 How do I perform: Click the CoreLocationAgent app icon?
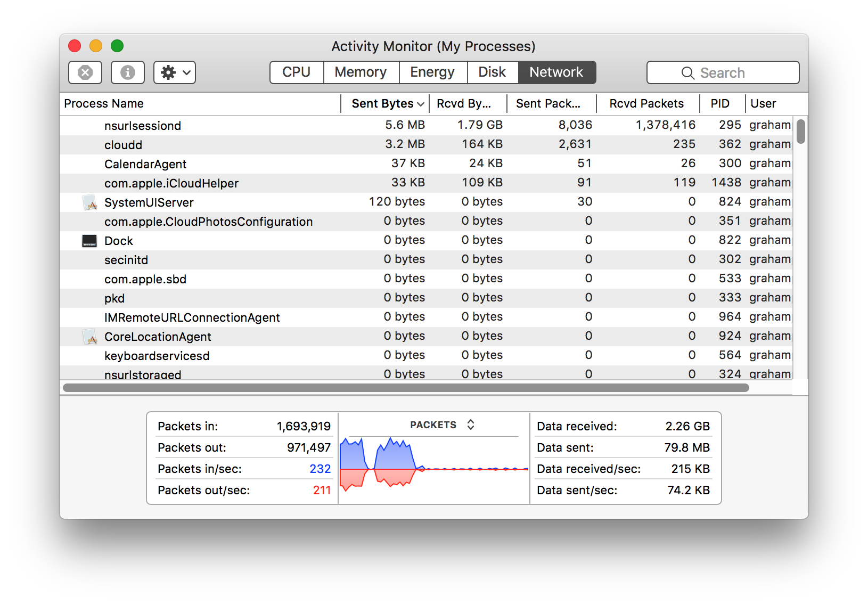tap(89, 337)
